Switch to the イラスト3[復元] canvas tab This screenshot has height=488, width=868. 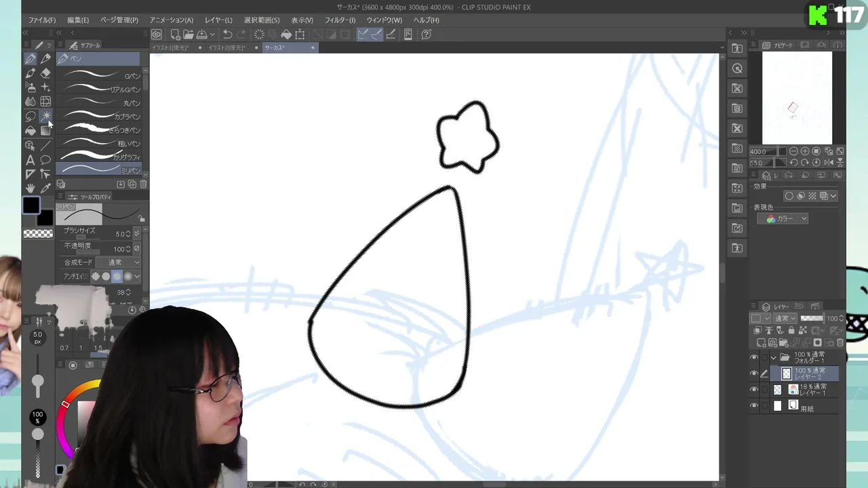tap(171, 48)
